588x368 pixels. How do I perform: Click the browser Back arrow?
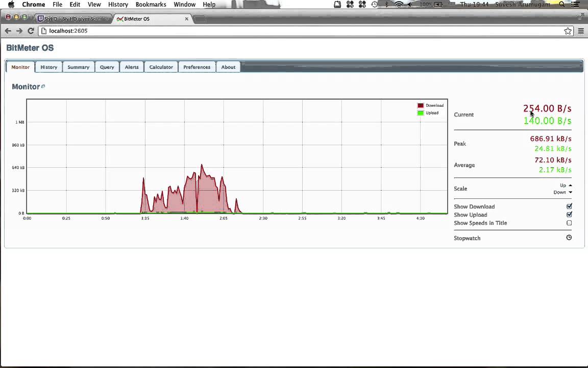point(8,31)
